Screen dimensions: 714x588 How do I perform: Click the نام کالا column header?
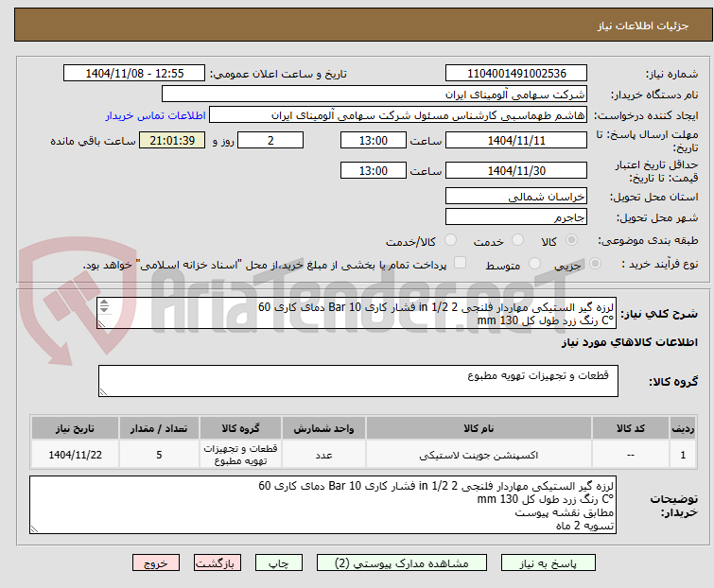479,428
